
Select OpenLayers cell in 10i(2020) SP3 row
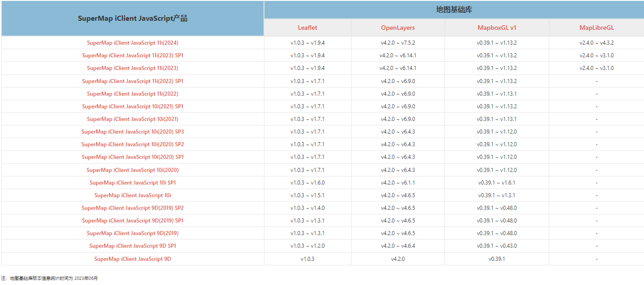398,132
